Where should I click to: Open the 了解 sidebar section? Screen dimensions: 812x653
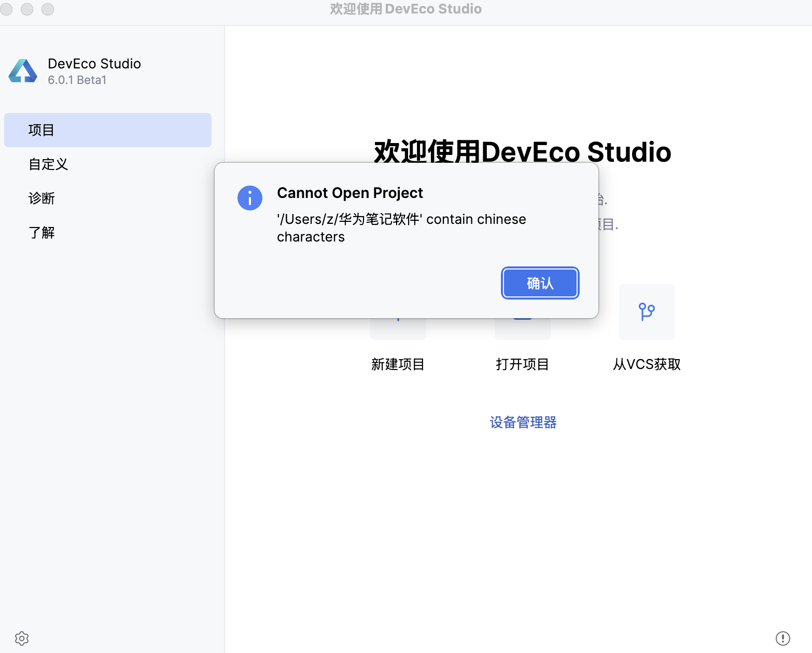[42, 232]
